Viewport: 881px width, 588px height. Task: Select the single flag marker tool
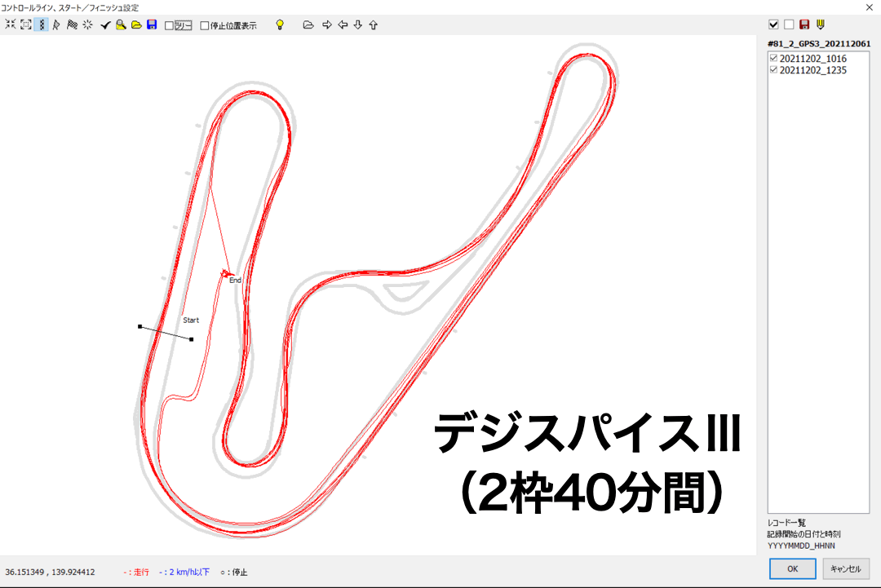click(56, 25)
